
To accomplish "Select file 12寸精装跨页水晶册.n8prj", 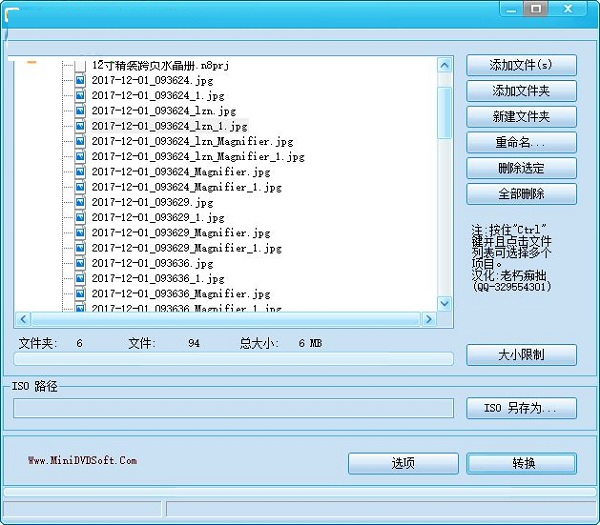I will coord(160,65).
